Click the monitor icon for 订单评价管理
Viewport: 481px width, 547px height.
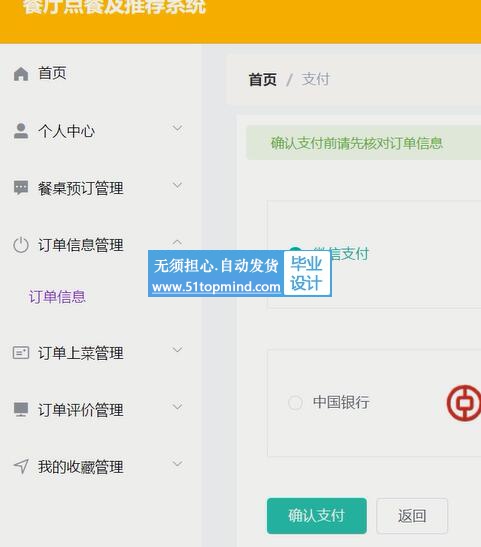pyautogui.click(x=21, y=410)
